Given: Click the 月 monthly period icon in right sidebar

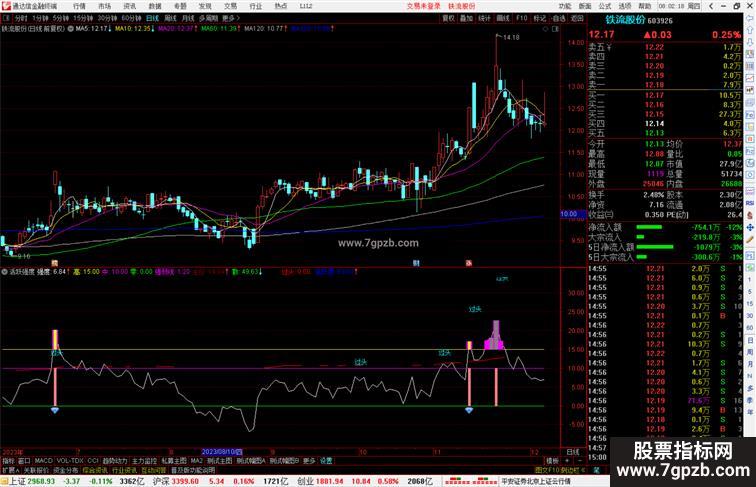Looking at the screenshot, I should [x=750, y=364].
